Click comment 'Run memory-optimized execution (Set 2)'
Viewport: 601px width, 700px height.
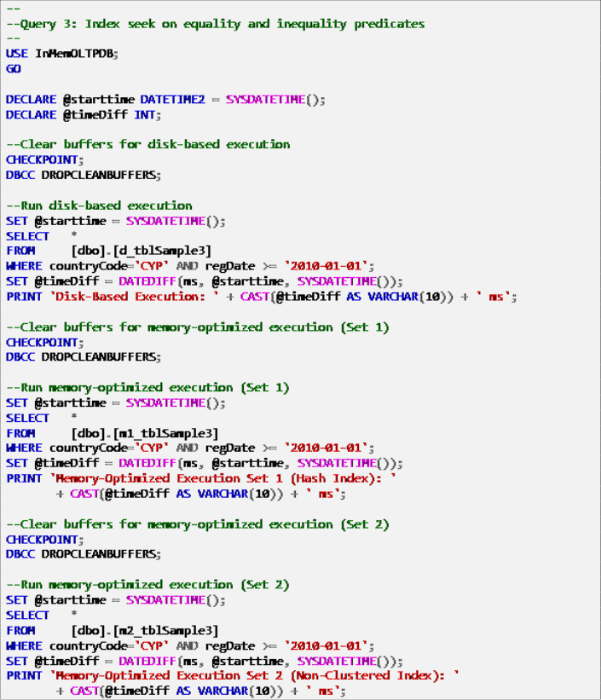pos(147,585)
